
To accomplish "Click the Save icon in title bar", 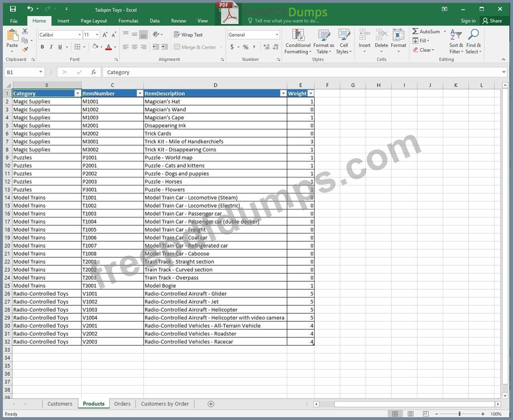I will pyautogui.click(x=12, y=9).
